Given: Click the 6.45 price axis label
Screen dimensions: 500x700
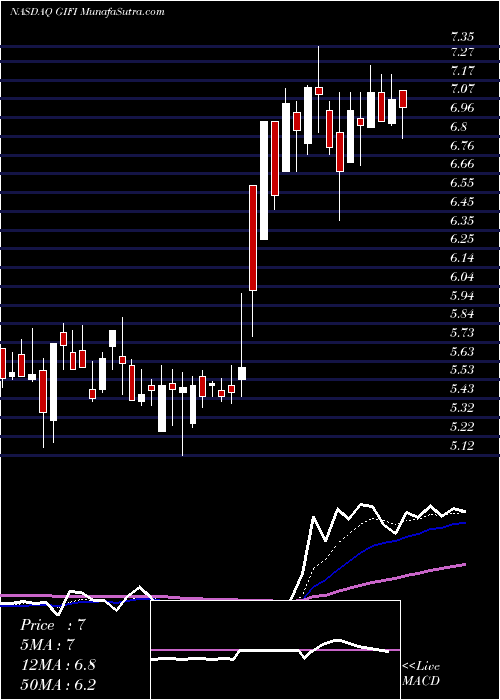Looking at the screenshot, I should tap(462, 202).
